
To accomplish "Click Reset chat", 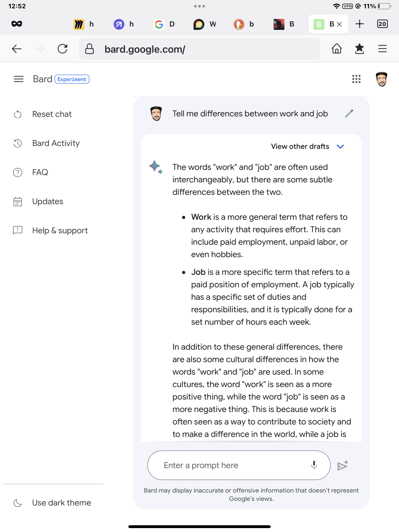I will click(52, 114).
